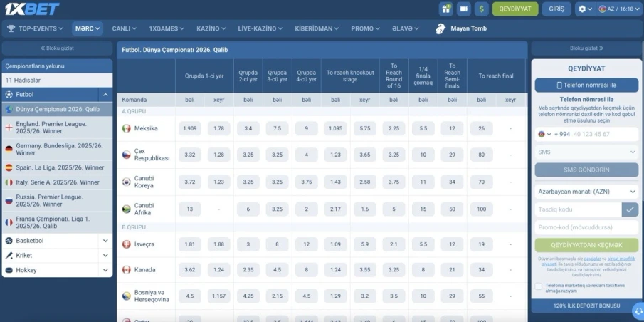Screen dimensions: 644x322
Task: Click Telefon nömrəsi ilə registration button
Action: (586, 85)
